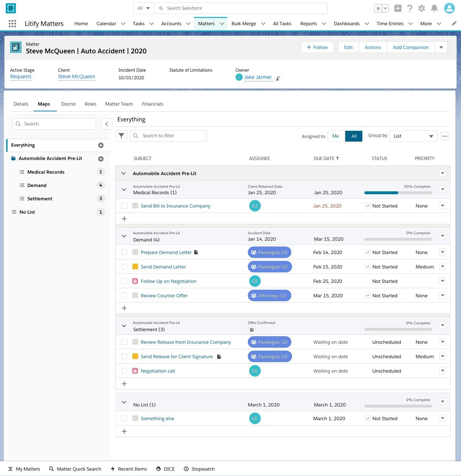Open the Matter actions overflow dropdown arrow
The height and width of the screenshot is (476, 461).
pos(441,47)
